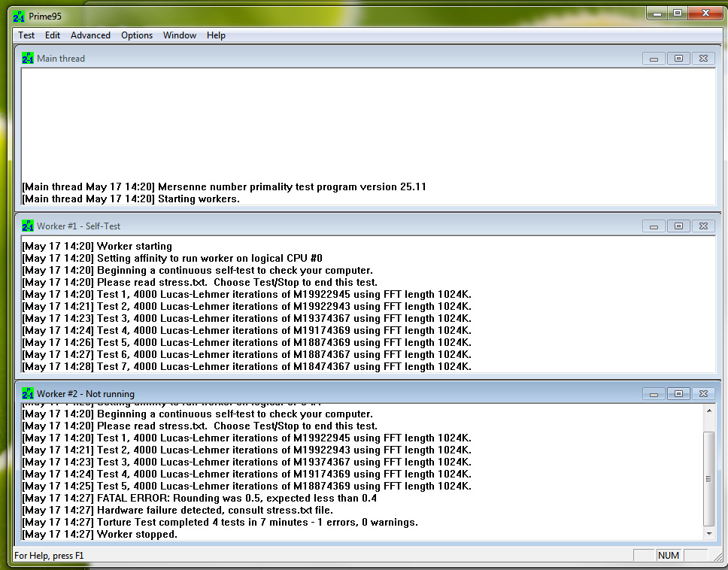The image size is (728, 570).
Task: Minimize the Worker #1 child window
Action: (654, 226)
